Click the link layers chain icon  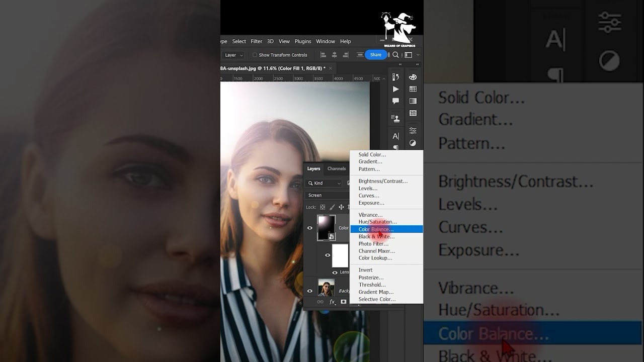click(x=320, y=302)
